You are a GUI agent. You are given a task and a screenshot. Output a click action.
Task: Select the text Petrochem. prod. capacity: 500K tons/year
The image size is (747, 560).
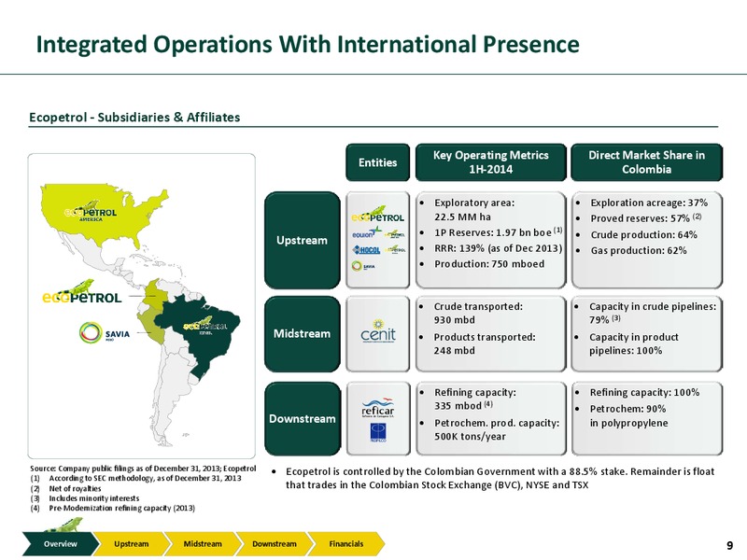pos(497,429)
